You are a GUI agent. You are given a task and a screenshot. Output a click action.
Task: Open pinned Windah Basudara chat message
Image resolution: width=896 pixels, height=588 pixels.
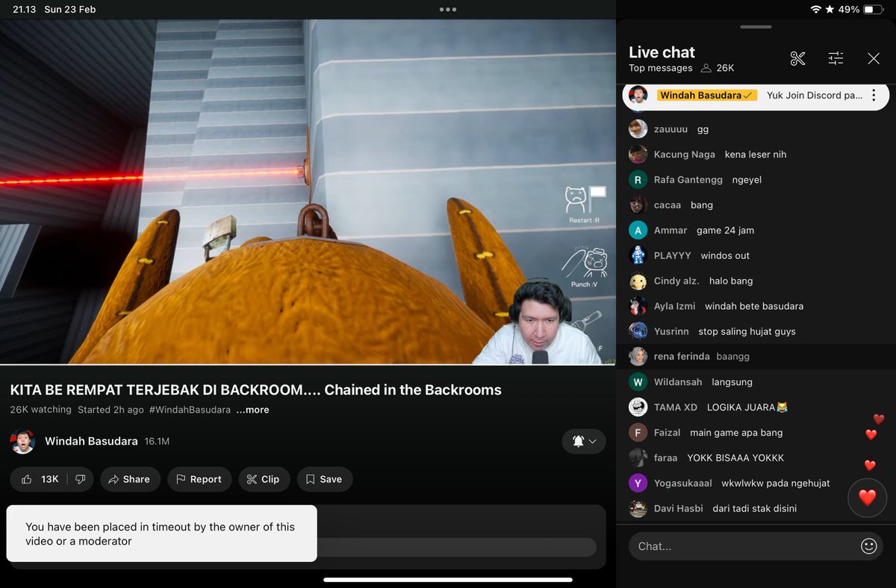click(x=754, y=96)
